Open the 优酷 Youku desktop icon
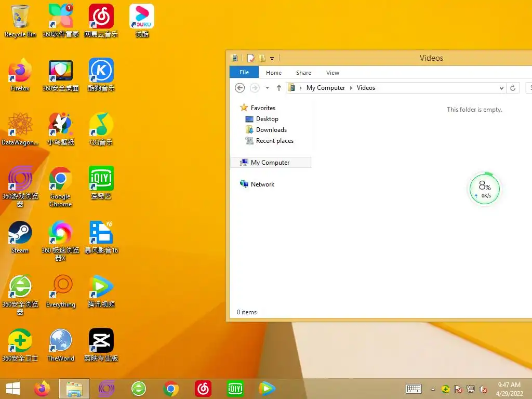This screenshot has width=532, height=399. [142, 20]
